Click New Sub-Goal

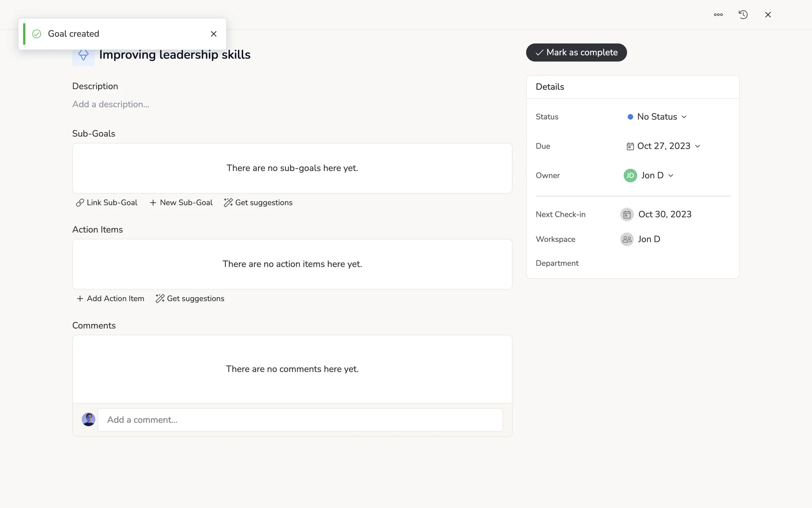(181, 203)
